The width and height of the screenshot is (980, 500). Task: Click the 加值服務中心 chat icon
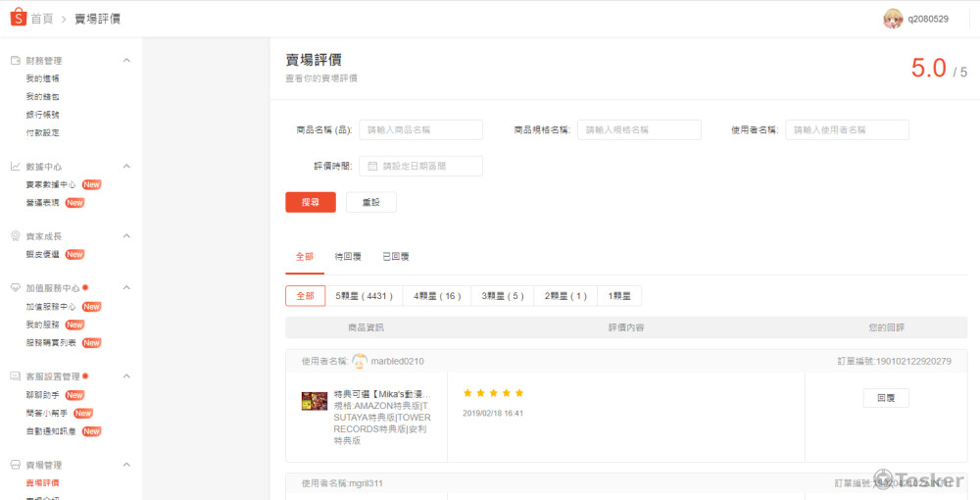[x=16, y=288]
